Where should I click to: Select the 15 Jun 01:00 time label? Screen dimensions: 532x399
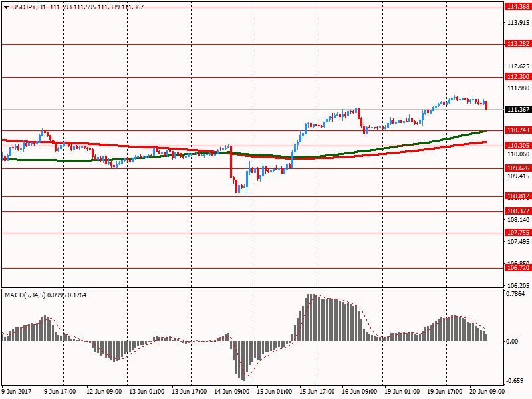point(275,392)
